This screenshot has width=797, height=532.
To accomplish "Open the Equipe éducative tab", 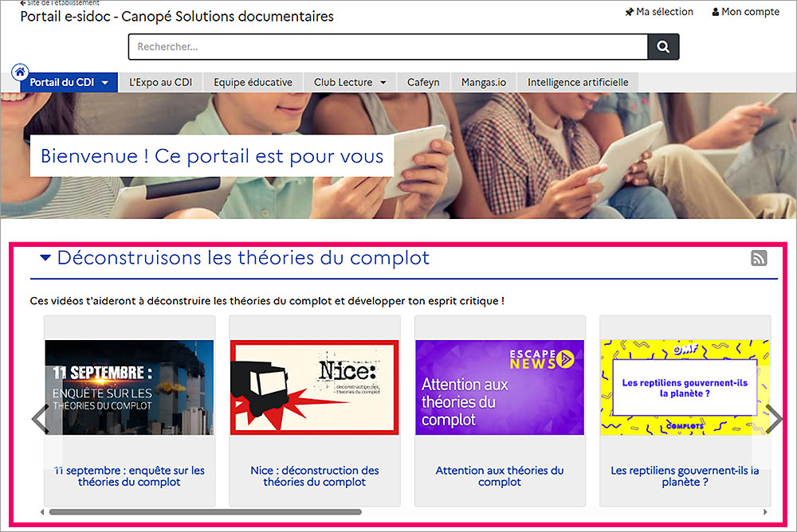I will pyautogui.click(x=253, y=83).
